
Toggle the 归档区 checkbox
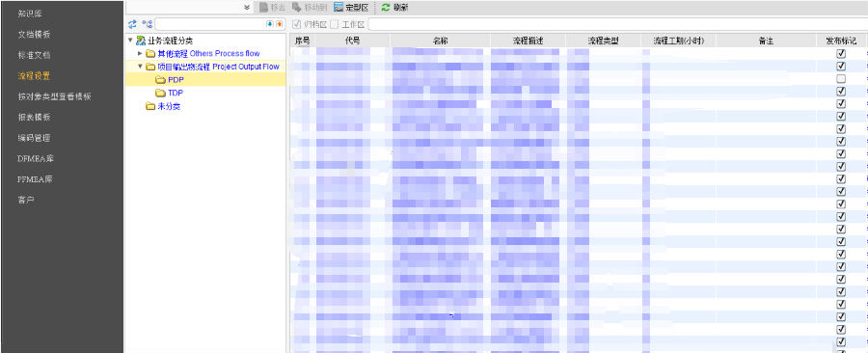(x=297, y=24)
